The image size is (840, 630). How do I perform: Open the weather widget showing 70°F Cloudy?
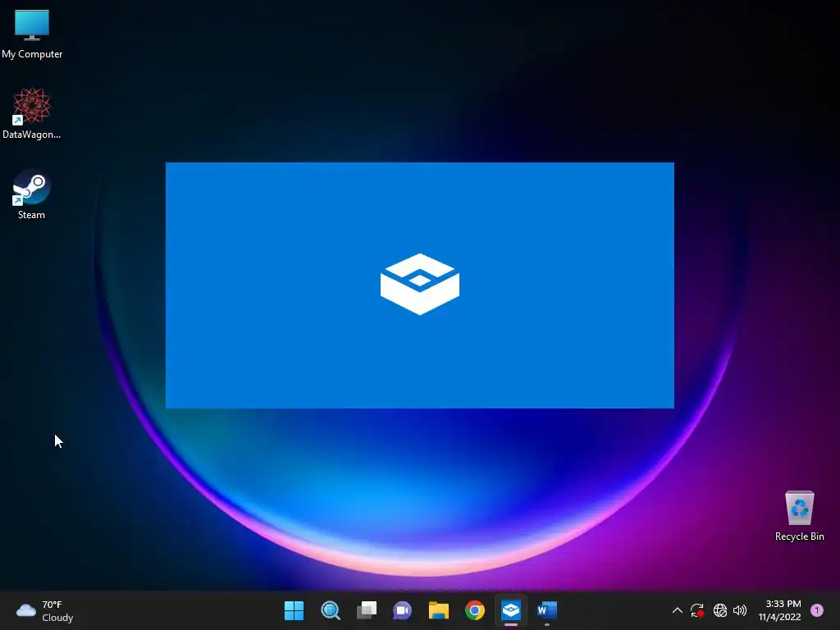(44, 610)
